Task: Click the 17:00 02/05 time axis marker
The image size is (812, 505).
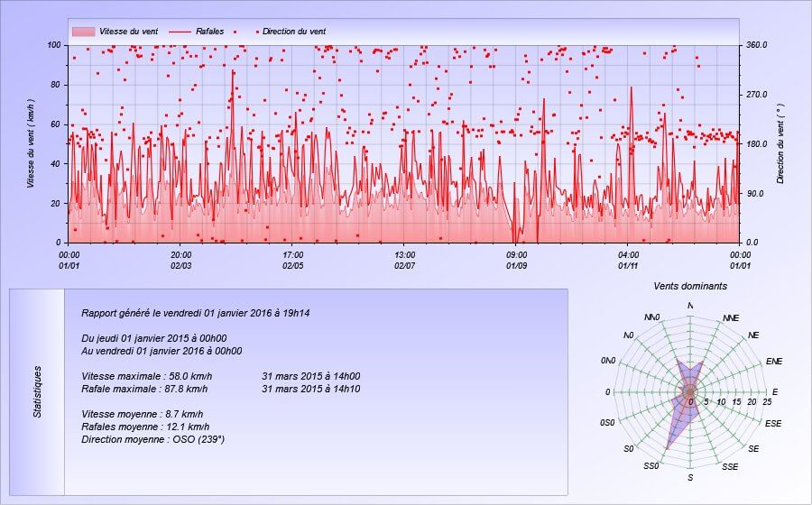Action: click(x=292, y=260)
